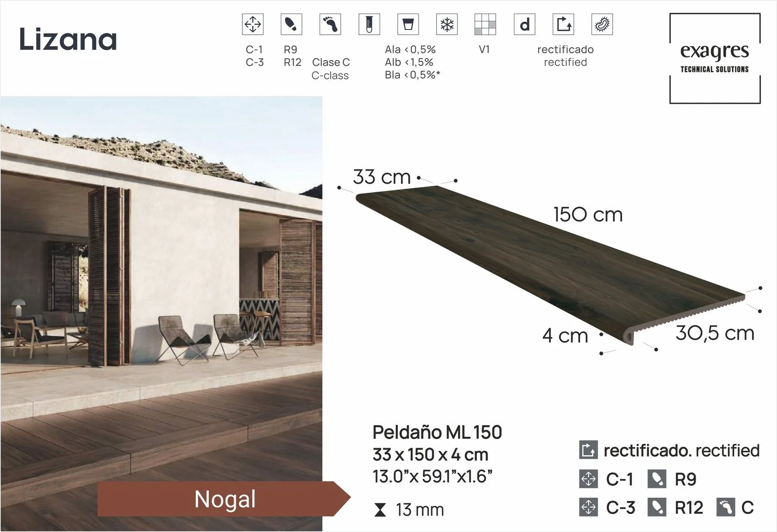Click the Peldaño ML 150 product name
This screenshot has width=777, height=532.
(x=437, y=432)
